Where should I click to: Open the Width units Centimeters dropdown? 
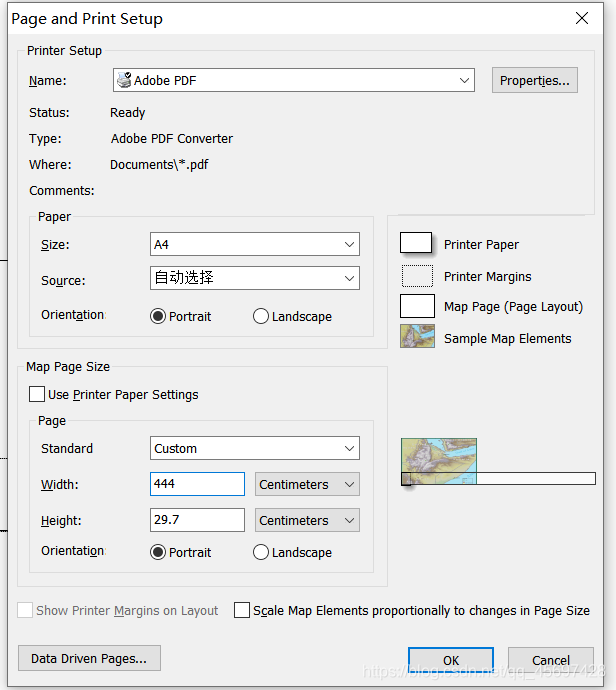(307, 484)
